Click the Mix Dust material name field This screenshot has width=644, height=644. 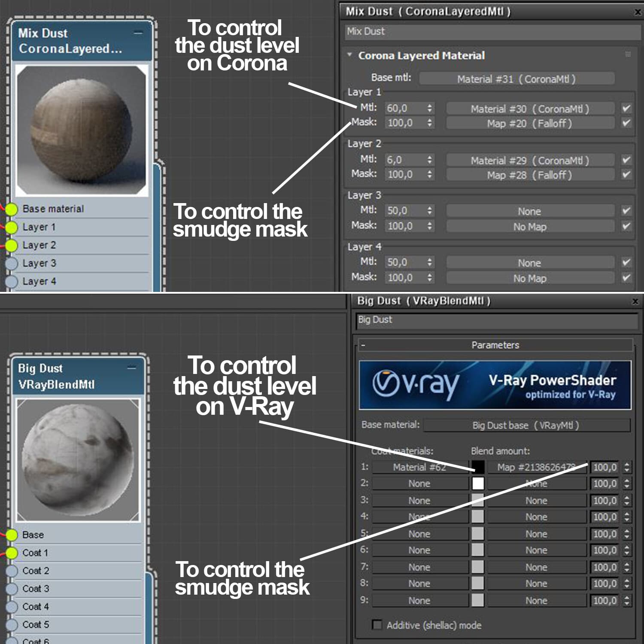[x=492, y=31]
